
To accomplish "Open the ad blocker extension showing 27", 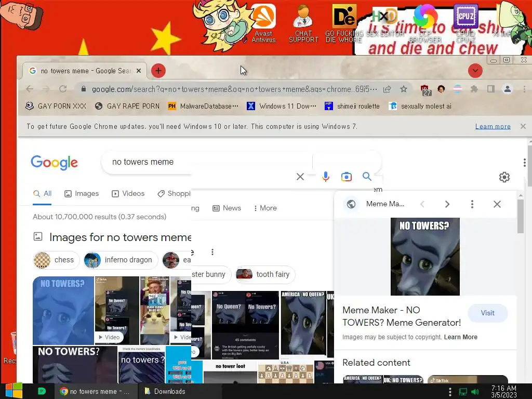I will click(x=425, y=90).
